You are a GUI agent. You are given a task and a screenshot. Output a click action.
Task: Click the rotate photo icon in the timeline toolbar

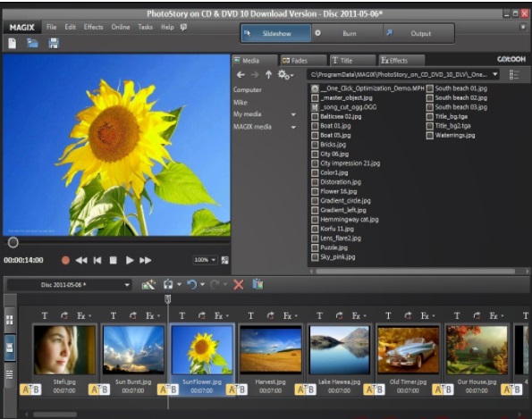point(168,284)
